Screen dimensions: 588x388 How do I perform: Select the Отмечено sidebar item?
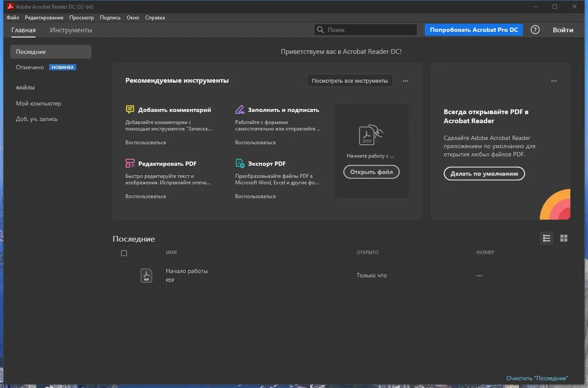tap(30, 67)
